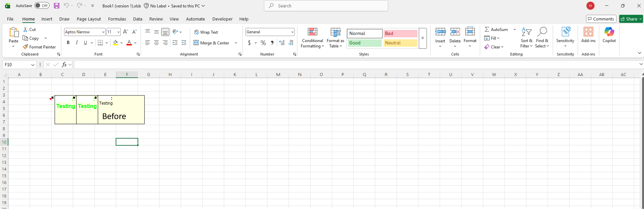The height and width of the screenshot is (218, 644).
Task: Click the Redo arrow icon
Action: [80, 6]
